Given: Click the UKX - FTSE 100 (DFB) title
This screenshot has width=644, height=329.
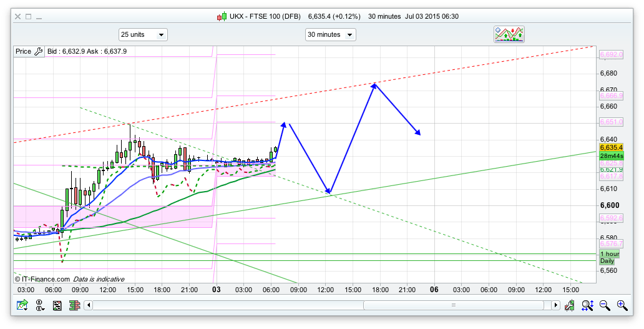Looking at the screenshot, I should [x=265, y=16].
